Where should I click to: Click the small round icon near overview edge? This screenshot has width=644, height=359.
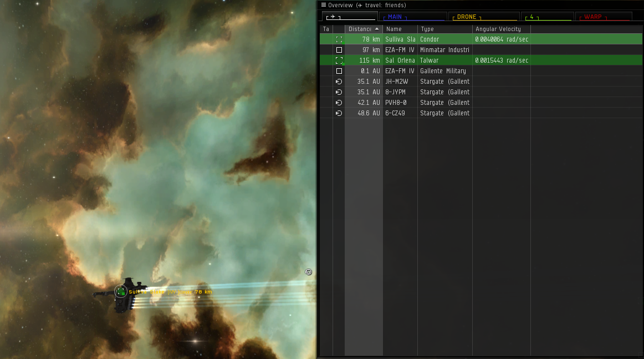(309, 272)
